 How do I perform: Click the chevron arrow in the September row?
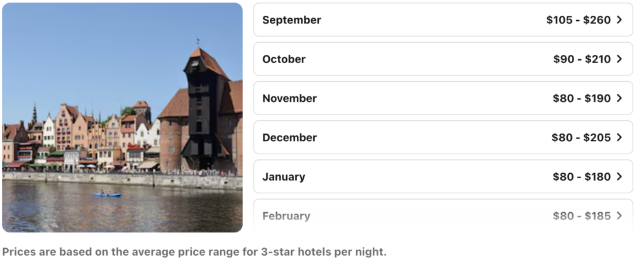coord(619,20)
